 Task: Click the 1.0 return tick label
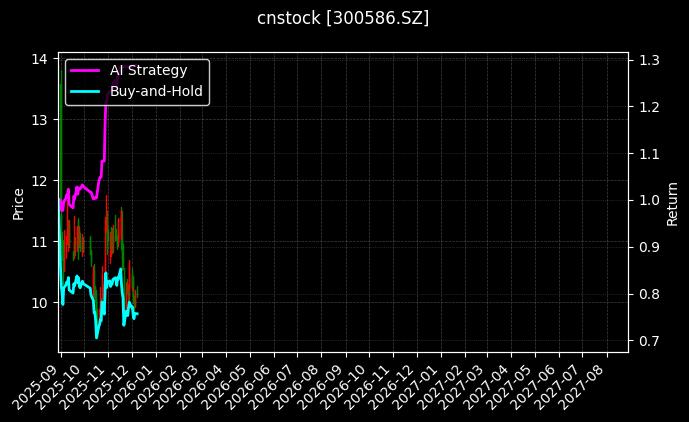pos(649,200)
